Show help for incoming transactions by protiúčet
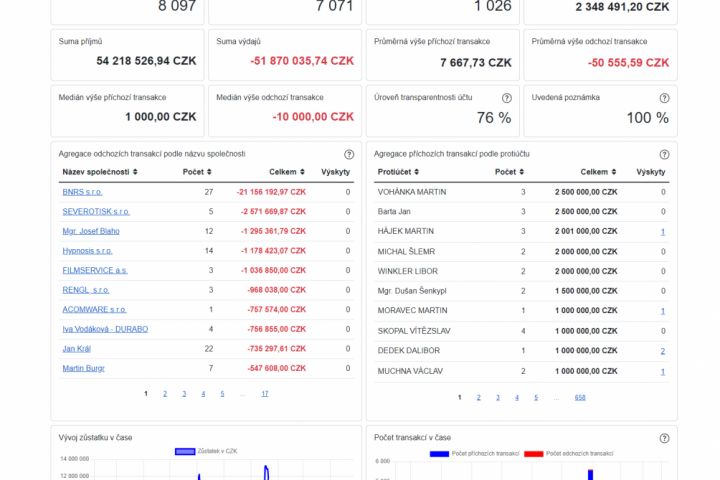Image resolution: width=720 pixels, height=480 pixels. (x=664, y=154)
